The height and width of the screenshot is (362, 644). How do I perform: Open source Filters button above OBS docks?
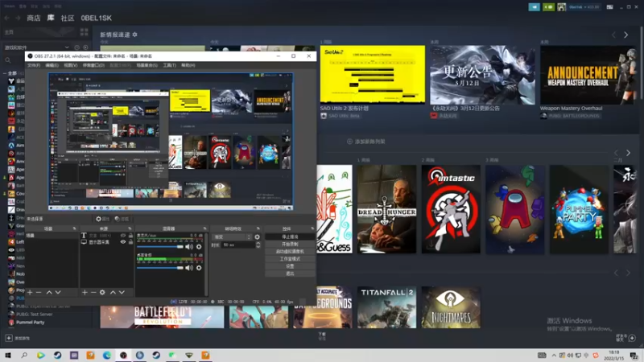point(122,219)
